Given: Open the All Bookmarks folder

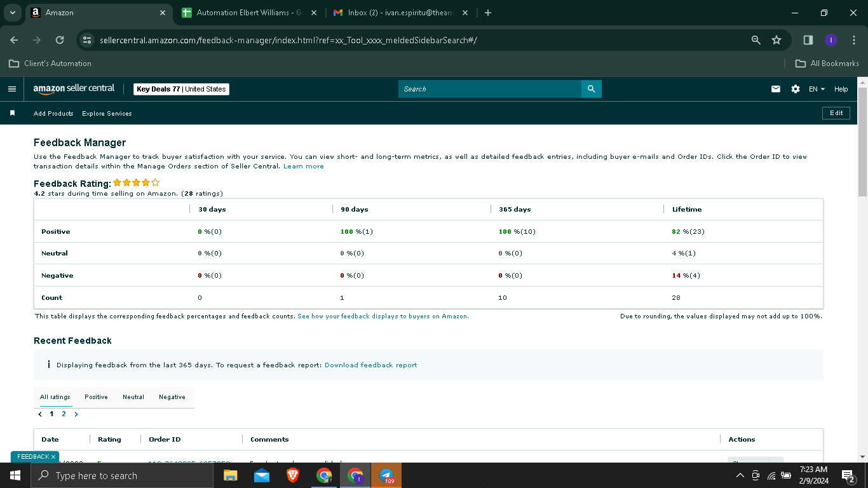Looking at the screenshot, I should (827, 64).
